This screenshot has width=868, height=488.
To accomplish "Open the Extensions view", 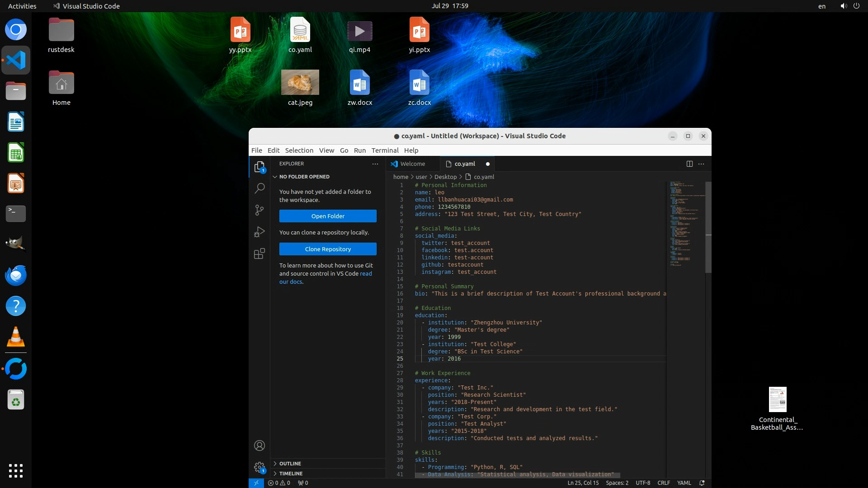I will point(259,254).
